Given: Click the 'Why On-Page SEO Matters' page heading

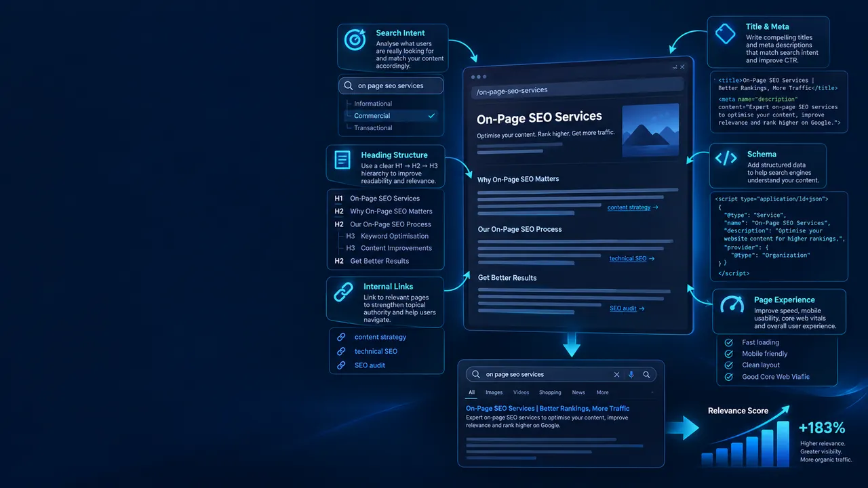Looking at the screenshot, I should tap(518, 180).
